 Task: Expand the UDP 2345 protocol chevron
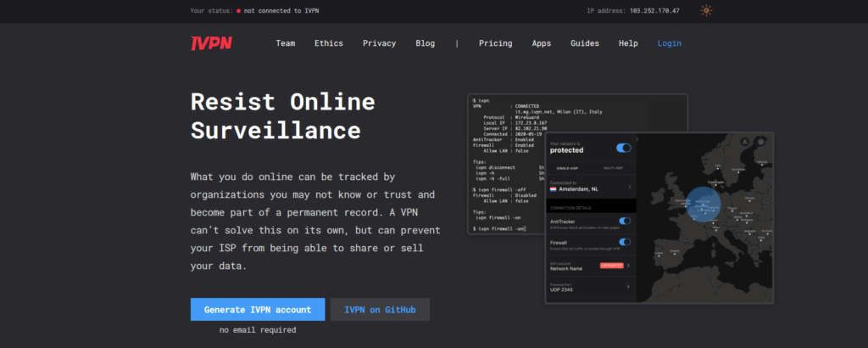pos(628,288)
